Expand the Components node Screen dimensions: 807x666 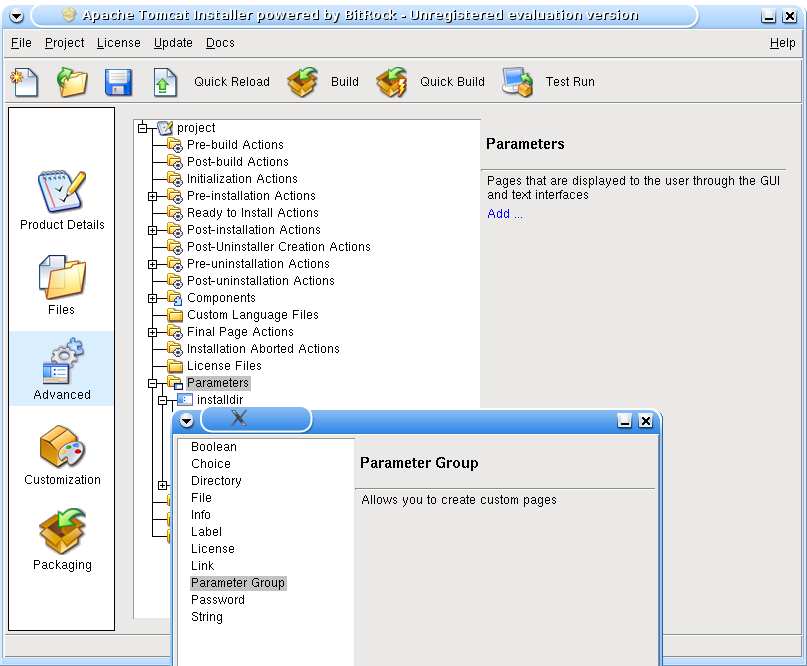[x=152, y=298]
